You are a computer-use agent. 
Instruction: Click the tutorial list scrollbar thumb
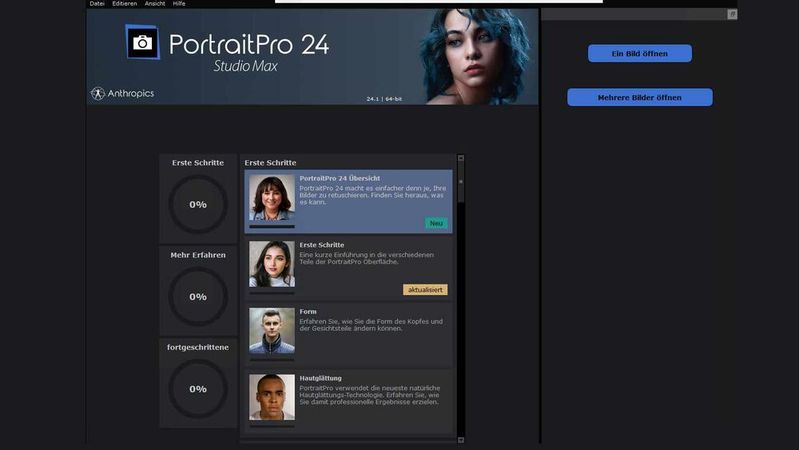461,182
